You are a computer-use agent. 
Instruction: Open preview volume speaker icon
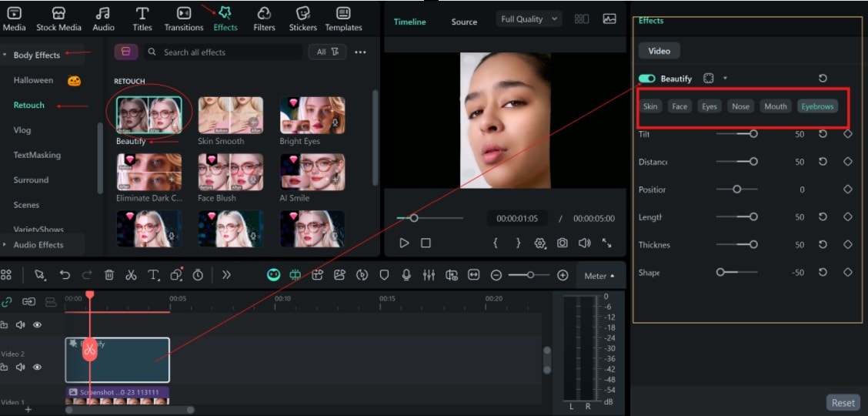pos(585,243)
